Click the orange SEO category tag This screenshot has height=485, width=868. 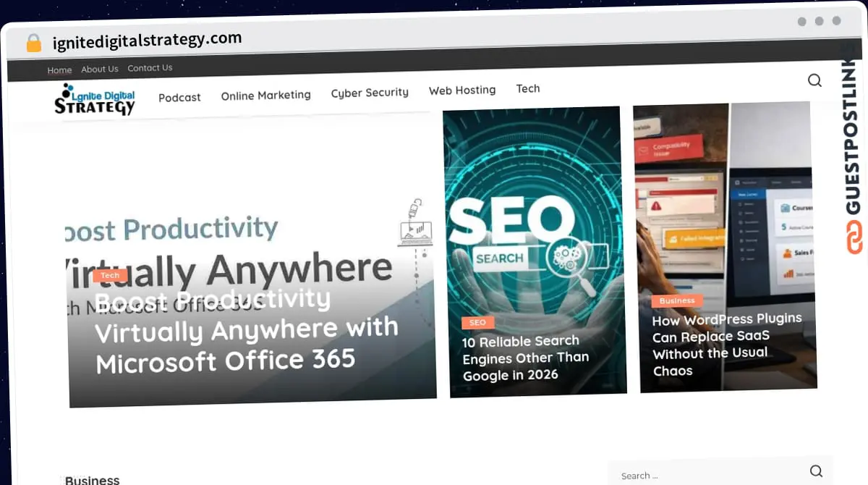pyautogui.click(x=477, y=323)
